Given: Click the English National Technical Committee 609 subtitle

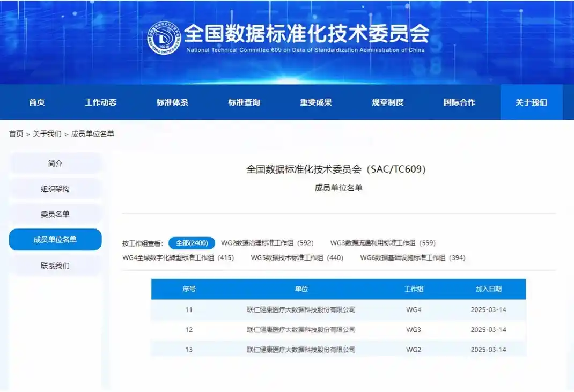Looking at the screenshot, I should coord(305,50).
